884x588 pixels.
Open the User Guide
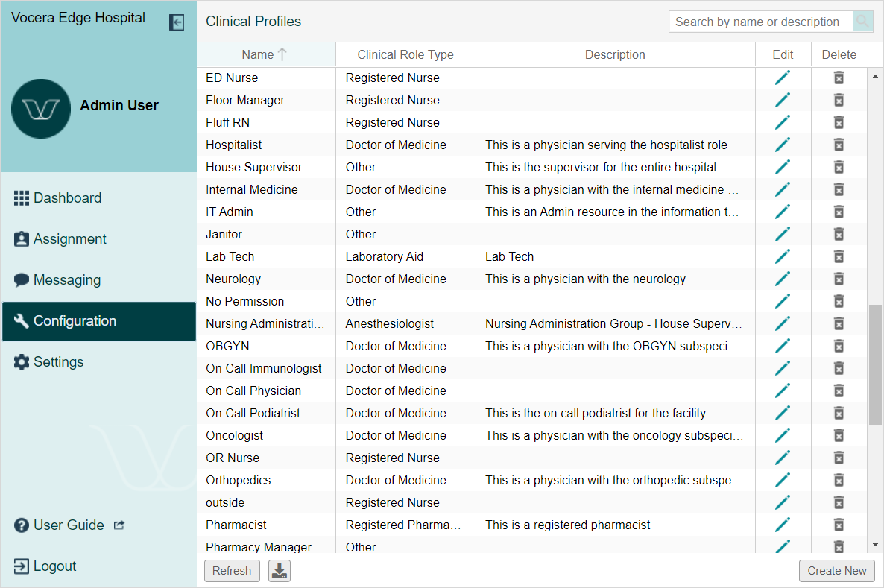coord(67,525)
